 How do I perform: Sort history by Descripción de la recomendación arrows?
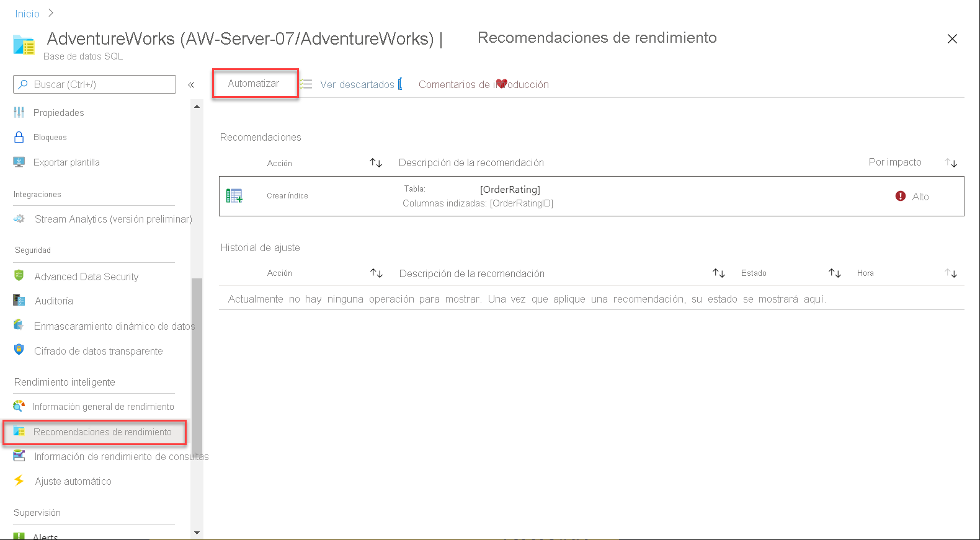click(x=719, y=273)
